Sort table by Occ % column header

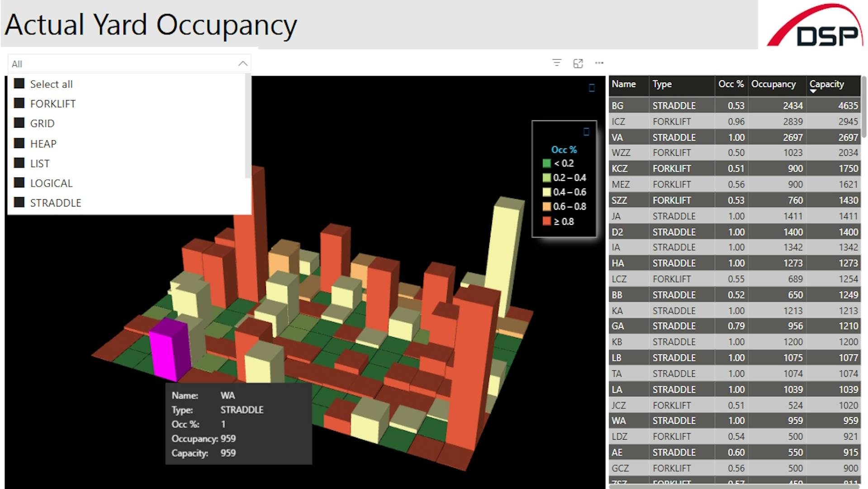[730, 84]
